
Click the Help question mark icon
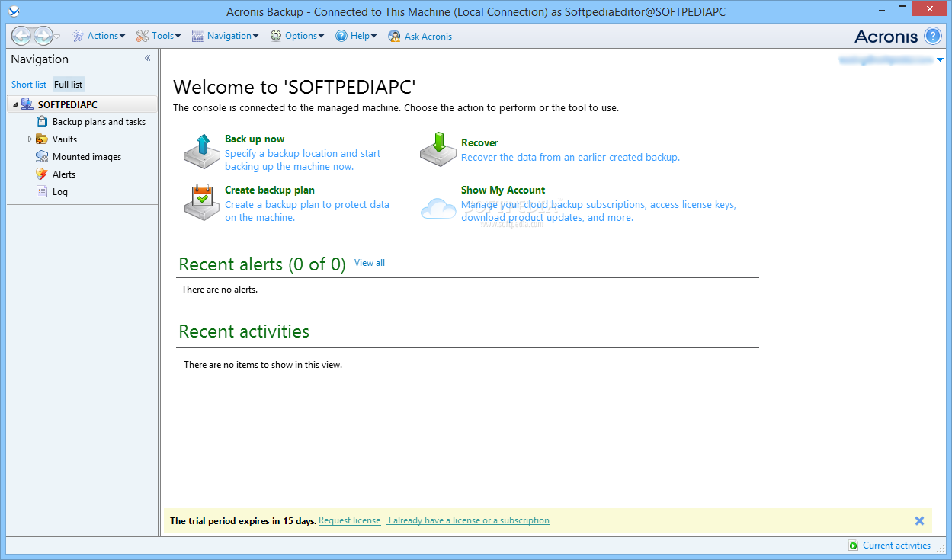[x=341, y=36]
